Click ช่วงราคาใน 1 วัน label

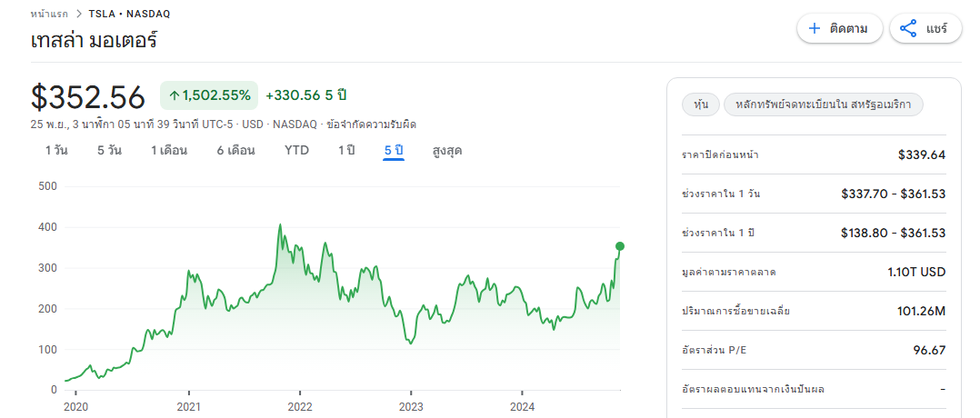click(721, 194)
